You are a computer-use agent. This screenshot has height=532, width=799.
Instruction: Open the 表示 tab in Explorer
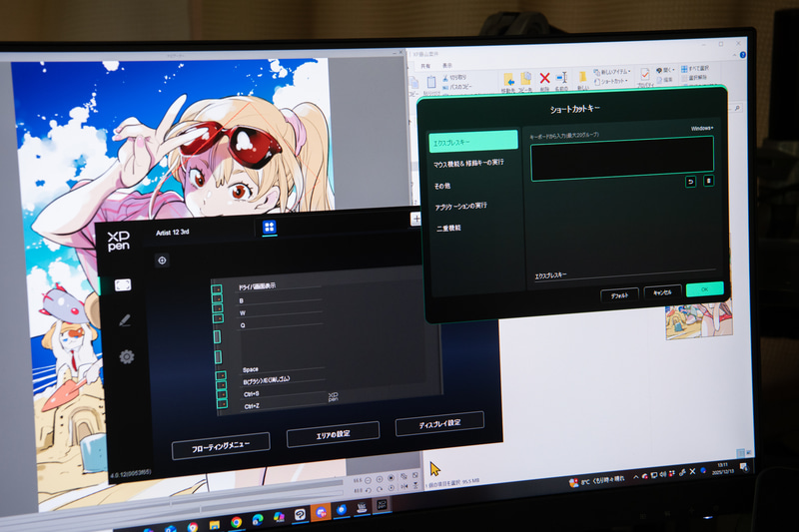click(x=446, y=65)
